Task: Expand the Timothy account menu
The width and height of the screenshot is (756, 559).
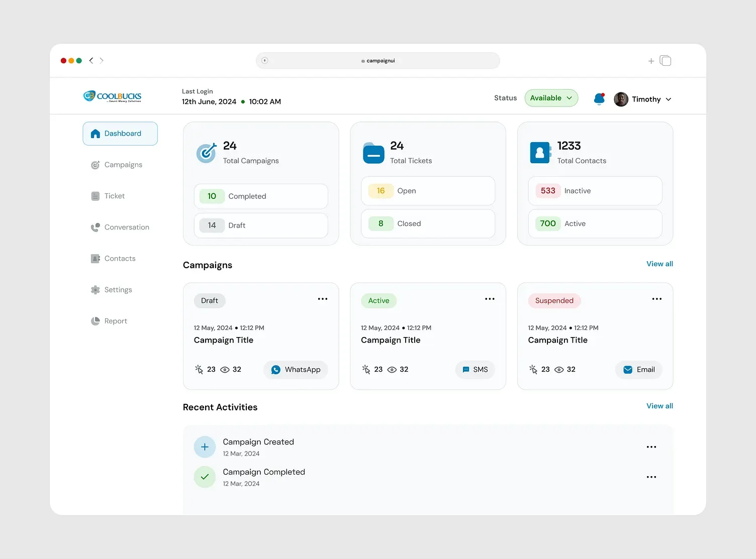Action: (x=669, y=99)
